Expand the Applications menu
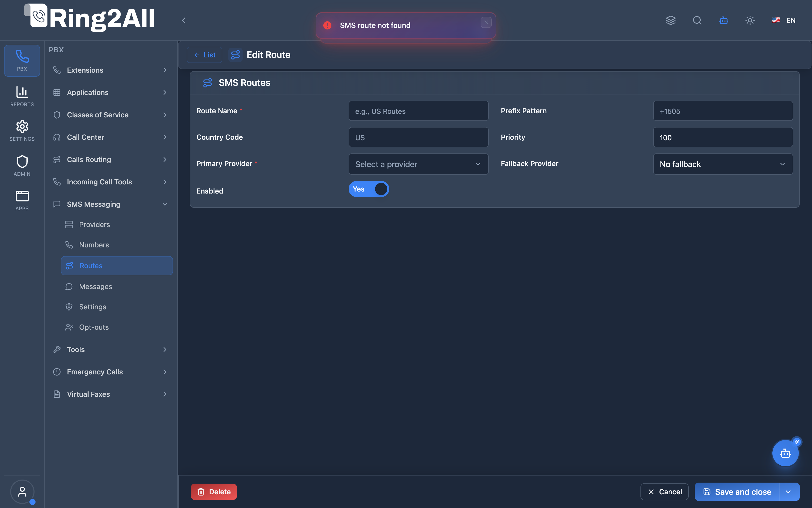Viewport: 812px width, 508px height. (x=110, y=92)
